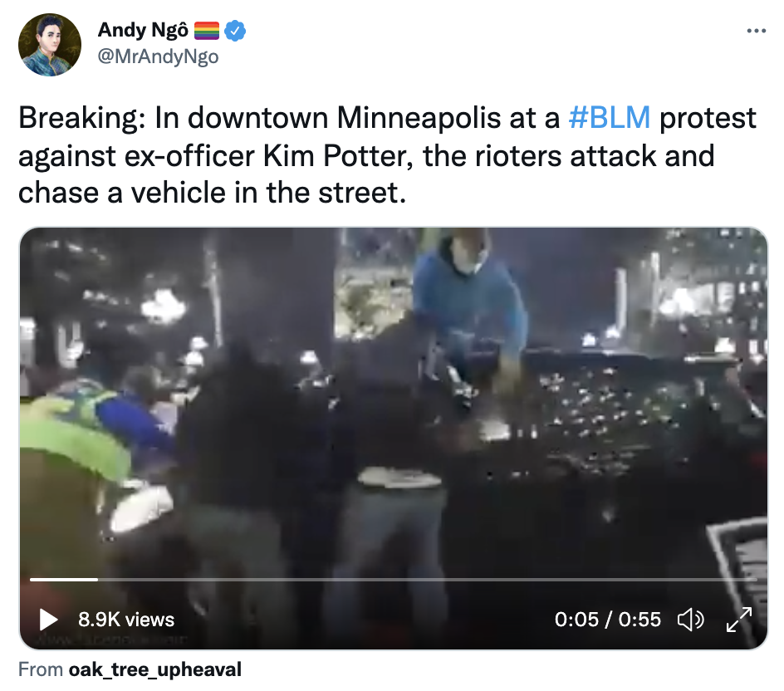Open the #BLM hashtag

(610, 118)
